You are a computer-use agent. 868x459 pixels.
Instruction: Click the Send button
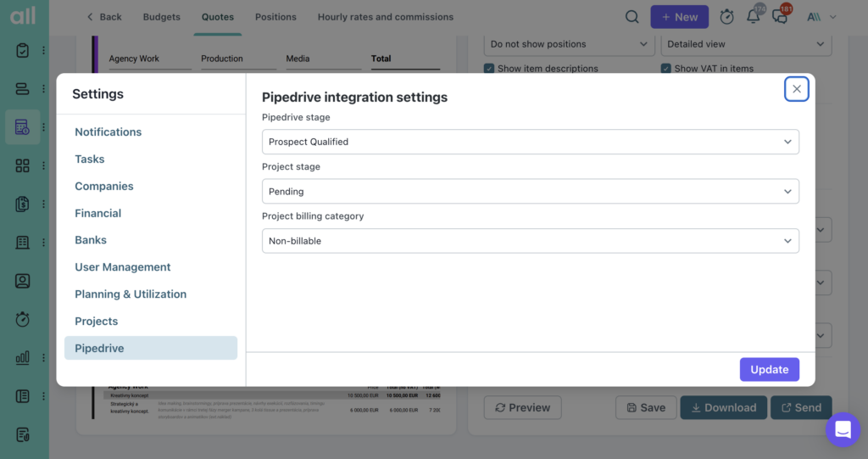pos(801,407)
